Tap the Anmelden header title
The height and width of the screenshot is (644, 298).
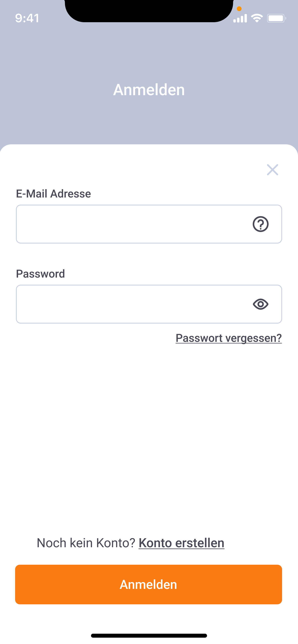pyautogui.click(x=149, y=89)
